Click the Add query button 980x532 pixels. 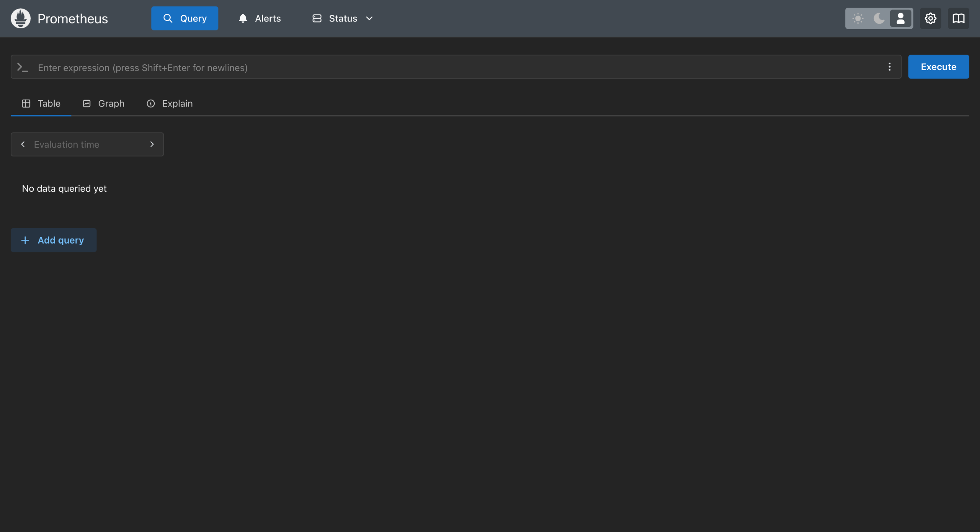click(x=54, y=240)
